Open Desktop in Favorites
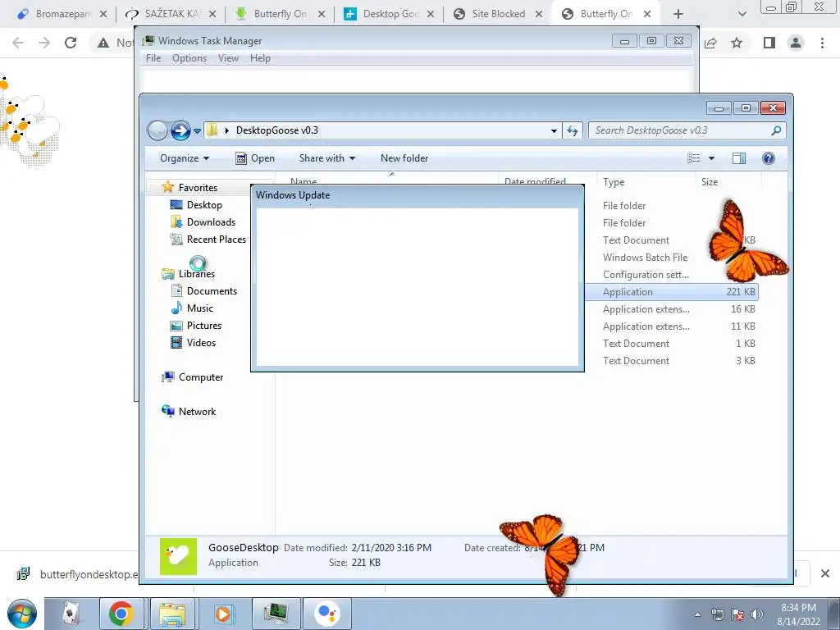Screen dimensions: 840x630 coord(204,204)
